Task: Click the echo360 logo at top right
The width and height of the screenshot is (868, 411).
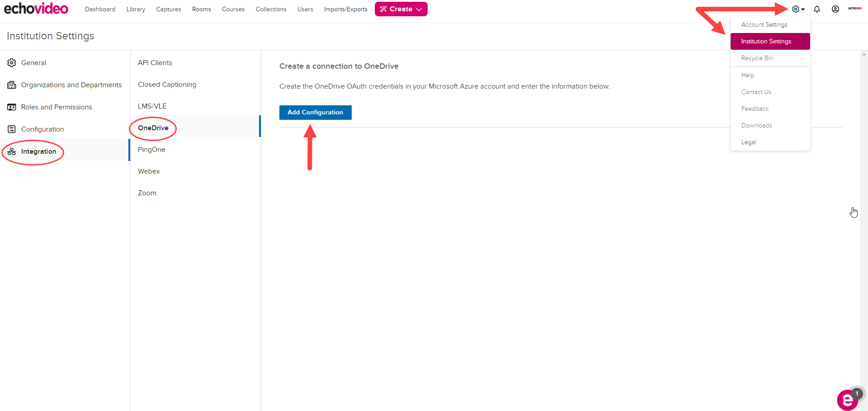Action: (855, 8)
